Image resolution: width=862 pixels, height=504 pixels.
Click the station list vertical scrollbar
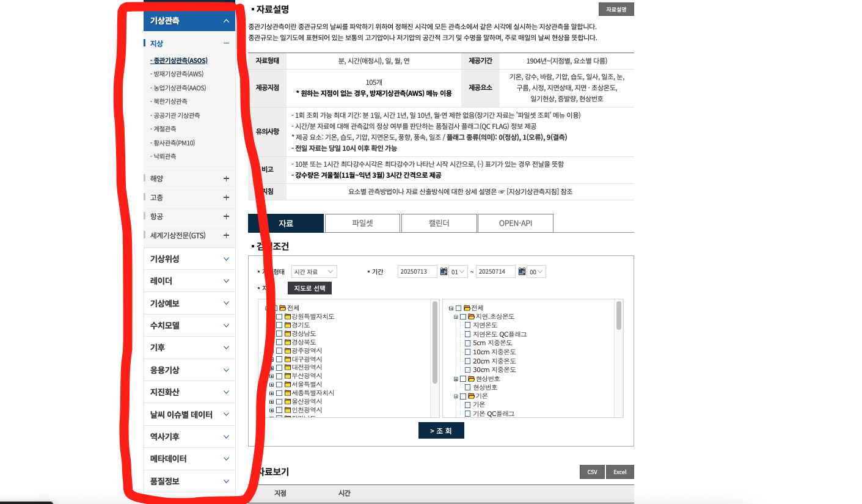point(435,342)
